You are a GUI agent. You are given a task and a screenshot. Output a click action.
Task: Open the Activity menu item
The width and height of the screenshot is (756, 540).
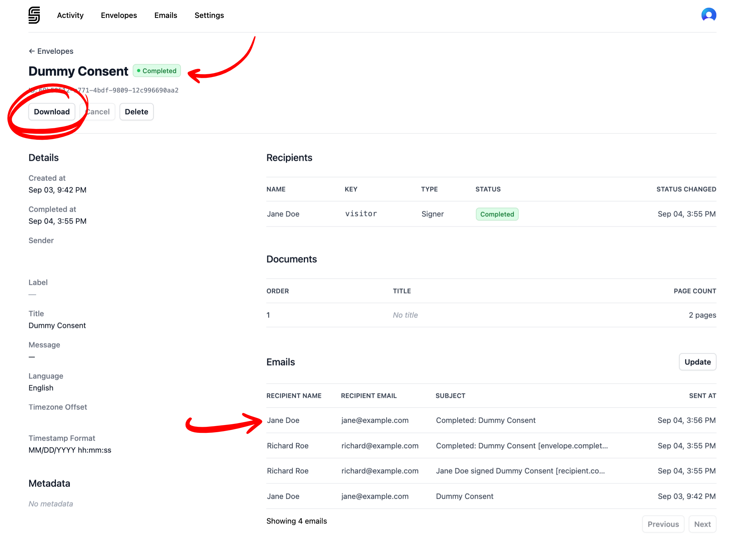[70, 15]
